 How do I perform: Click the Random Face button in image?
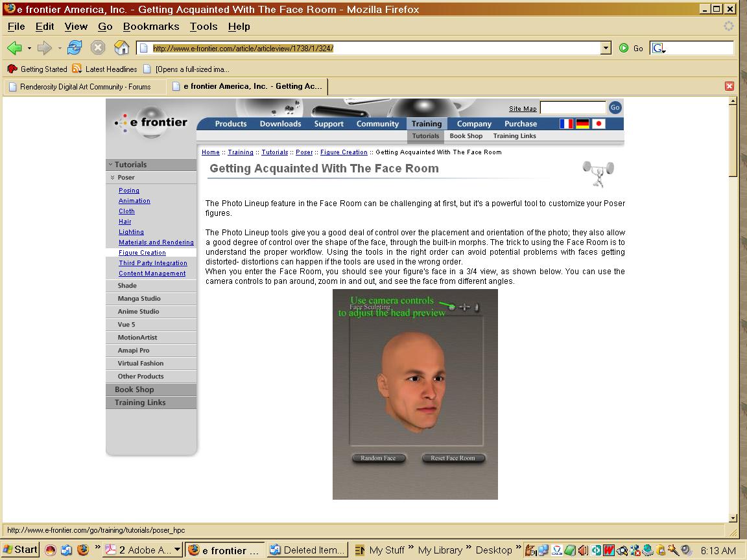coord(378,458)
